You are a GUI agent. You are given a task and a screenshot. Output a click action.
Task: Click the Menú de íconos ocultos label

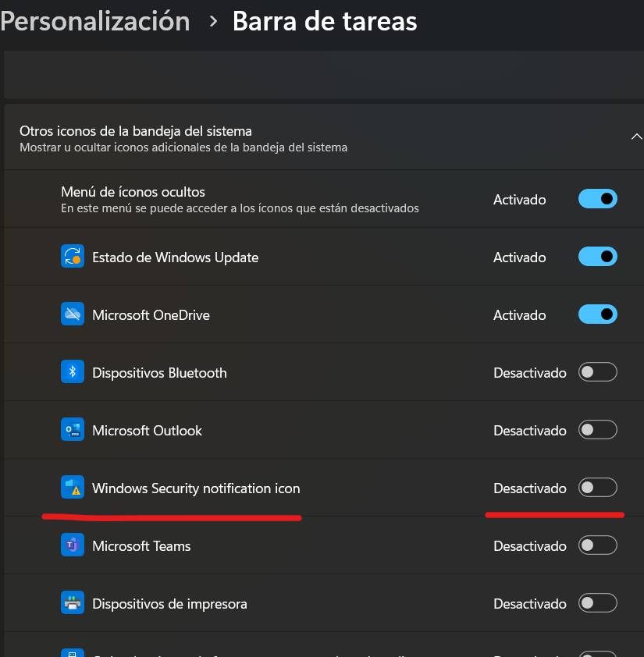click(x=133, y=191)
